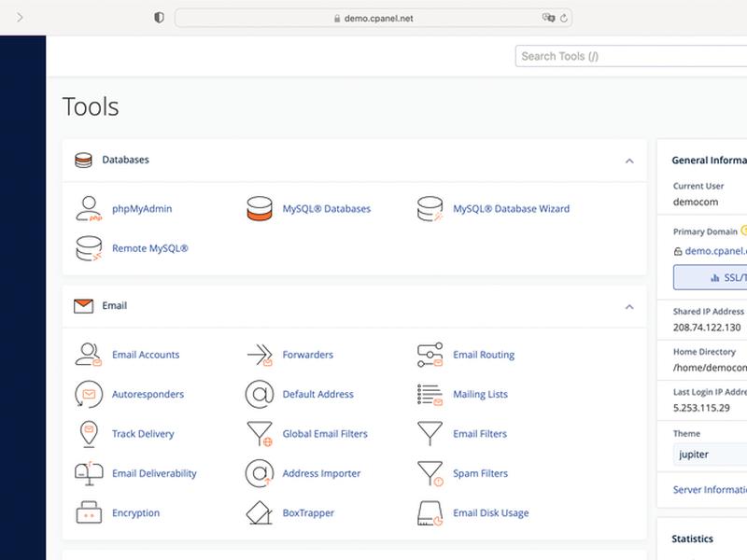Click the Default Address icon
The image size is (747, 560).
point(260,394)
